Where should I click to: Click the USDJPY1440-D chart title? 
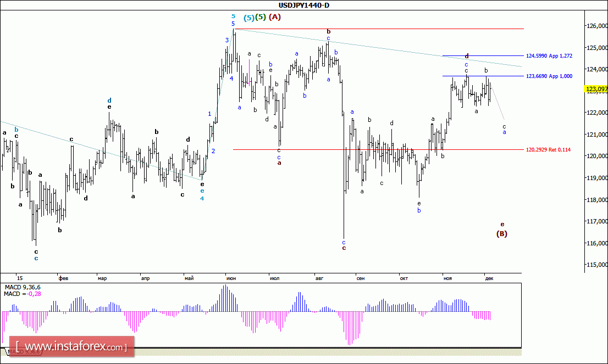(x=304, y=5)
